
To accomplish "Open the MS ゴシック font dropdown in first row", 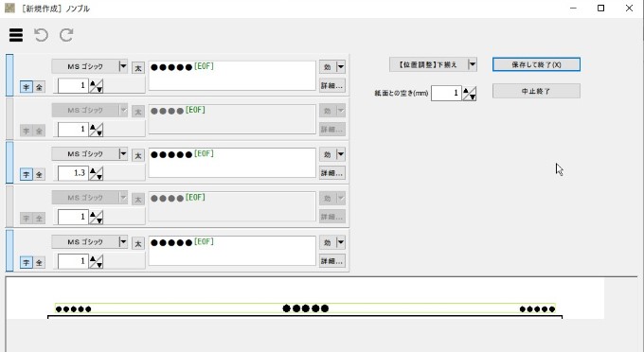I will pos(90,66).
